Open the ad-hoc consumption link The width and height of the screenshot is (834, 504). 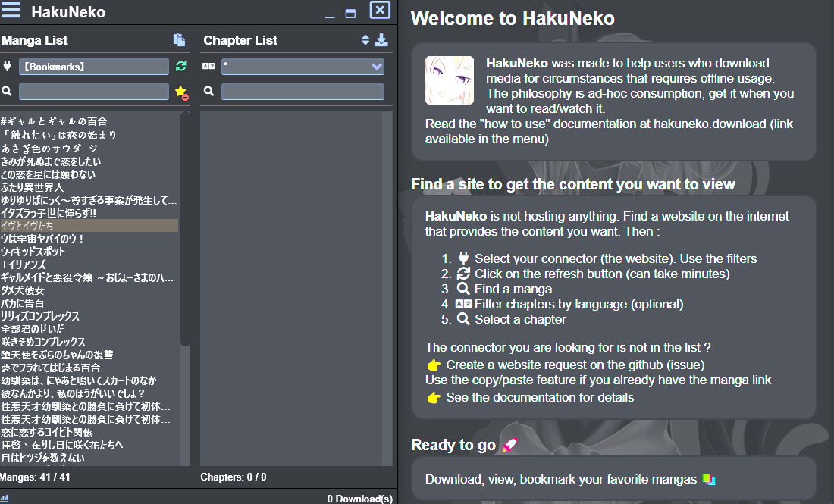(644, 93)
